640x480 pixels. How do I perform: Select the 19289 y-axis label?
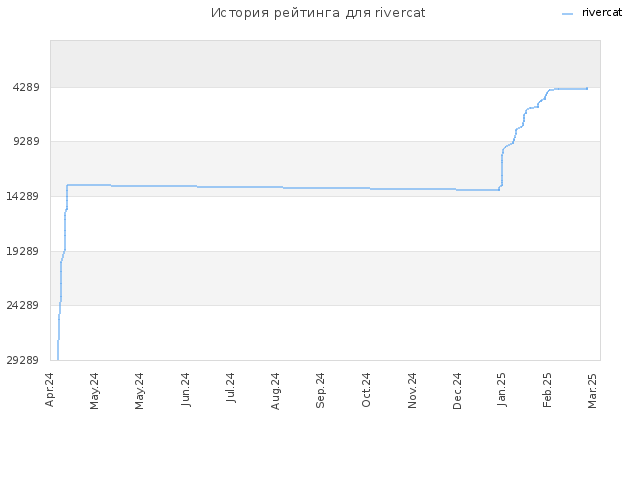pos(22,251)
